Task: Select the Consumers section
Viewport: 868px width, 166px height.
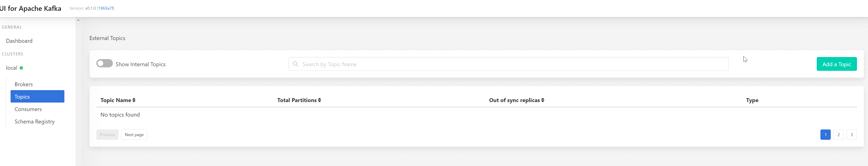Action: (x=28, y=109)
